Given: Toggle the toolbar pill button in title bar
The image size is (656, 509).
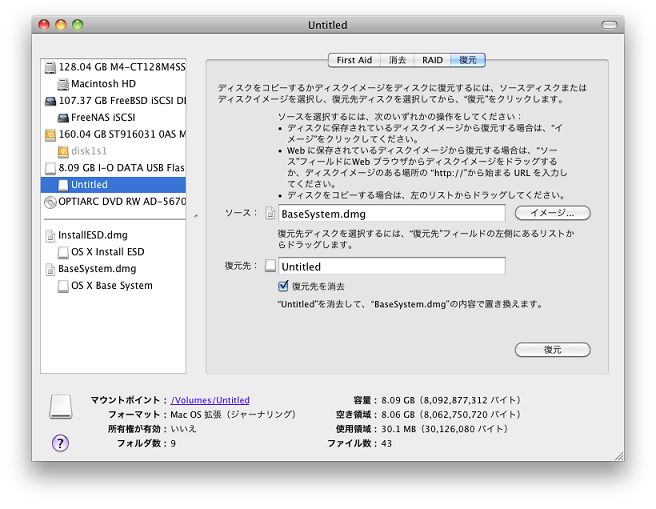Looking at the screenshot, I should (609, 25).
